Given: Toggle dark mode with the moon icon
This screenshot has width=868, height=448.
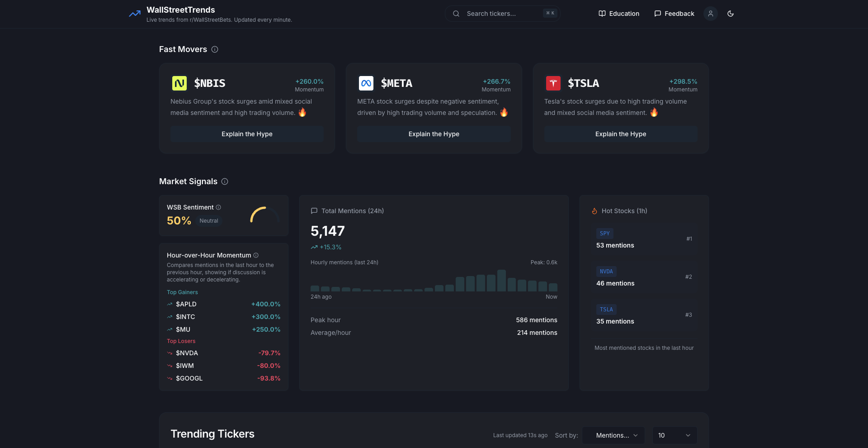Looking at the screenshot, I should 730,14.
